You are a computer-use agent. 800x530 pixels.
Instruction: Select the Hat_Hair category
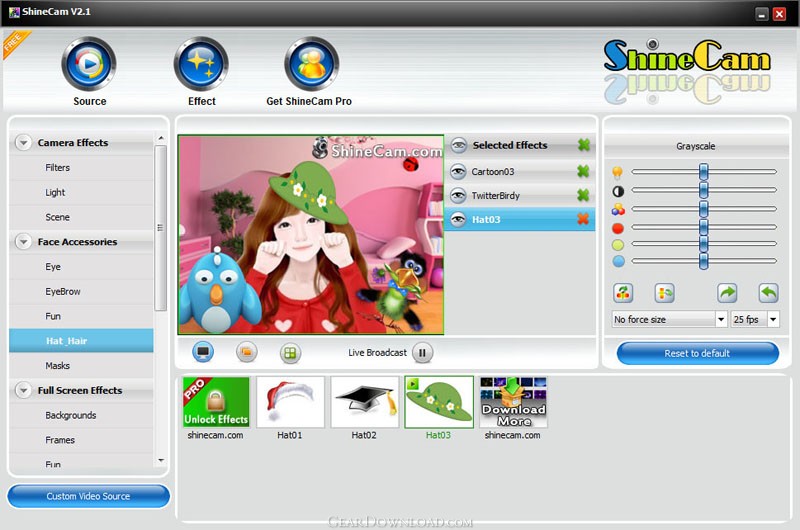coord(81,341)
